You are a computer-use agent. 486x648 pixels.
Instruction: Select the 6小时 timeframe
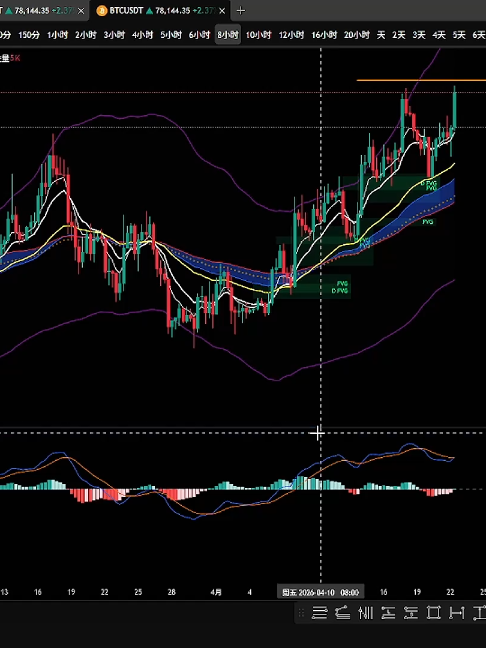click(199, 35)
